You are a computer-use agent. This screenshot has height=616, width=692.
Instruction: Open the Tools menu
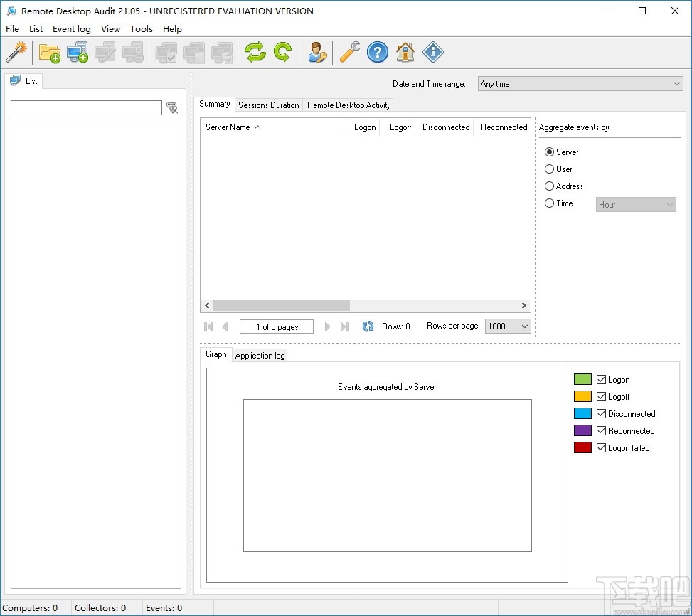tap(141, 28)
